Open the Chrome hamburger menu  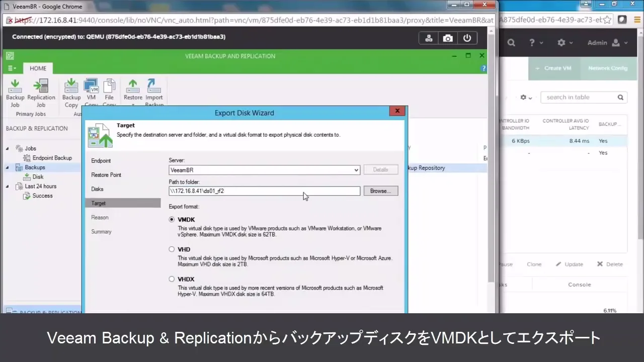[636, 20]
